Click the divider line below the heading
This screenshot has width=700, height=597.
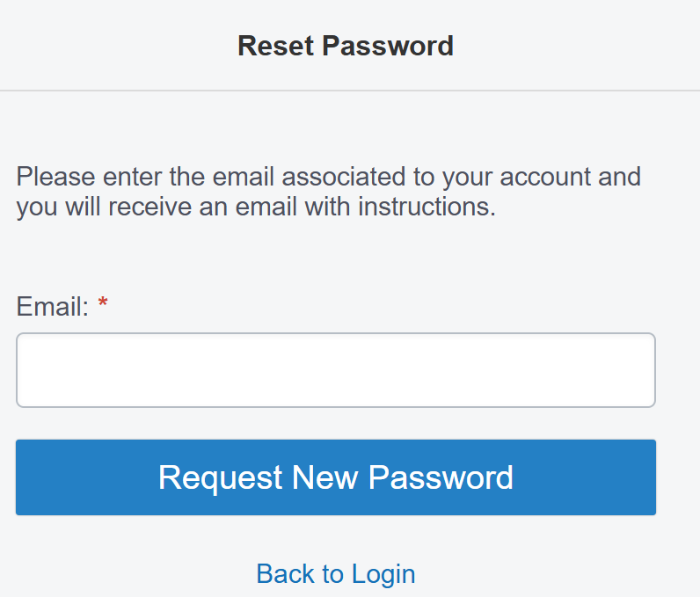point(350,91)
